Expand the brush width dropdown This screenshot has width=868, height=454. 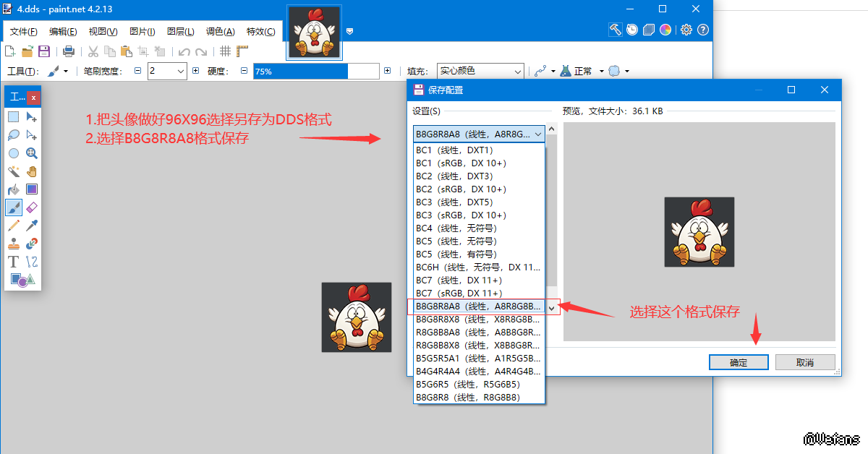pyautogui.click(x=180, y=71)
